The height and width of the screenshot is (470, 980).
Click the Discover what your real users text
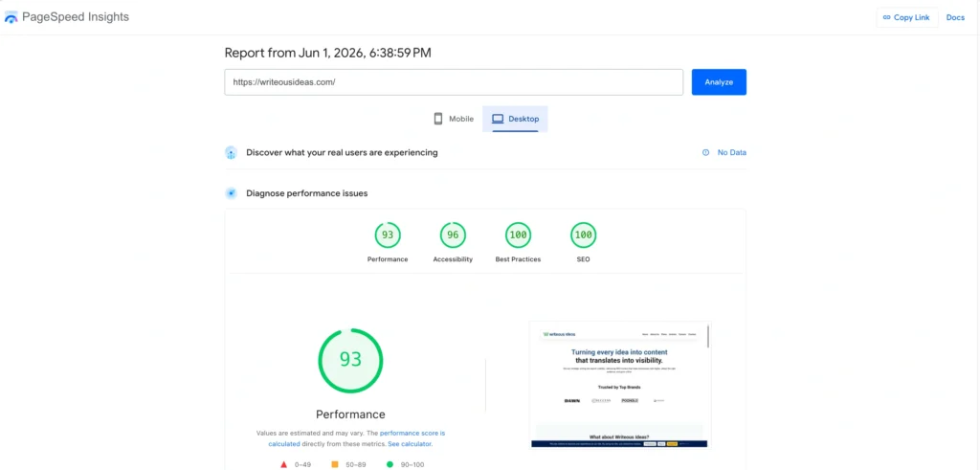(x=342, y=152)
